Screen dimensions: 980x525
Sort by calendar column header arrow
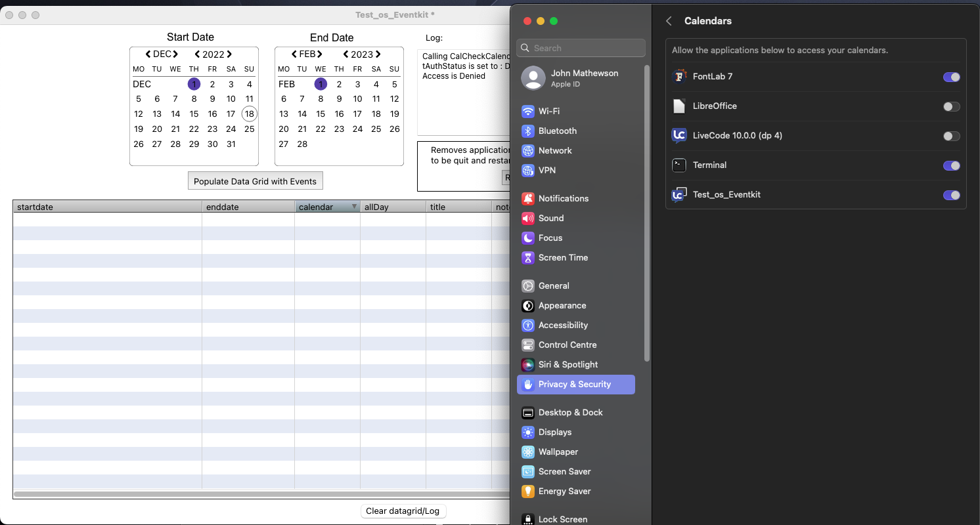tap(354, 207)
